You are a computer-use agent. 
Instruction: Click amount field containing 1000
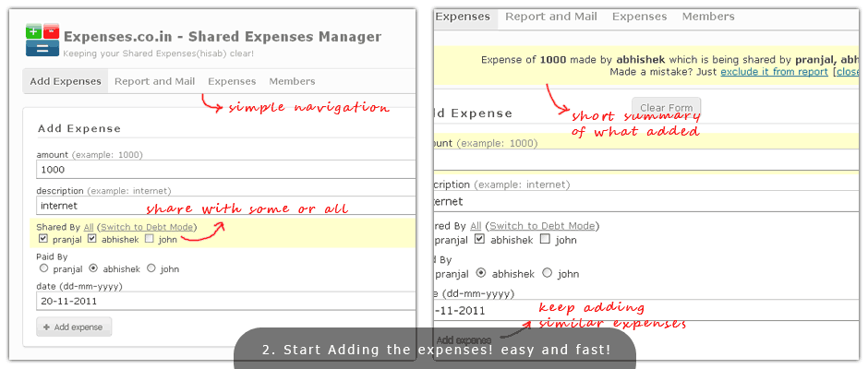[x=226, y=170]
